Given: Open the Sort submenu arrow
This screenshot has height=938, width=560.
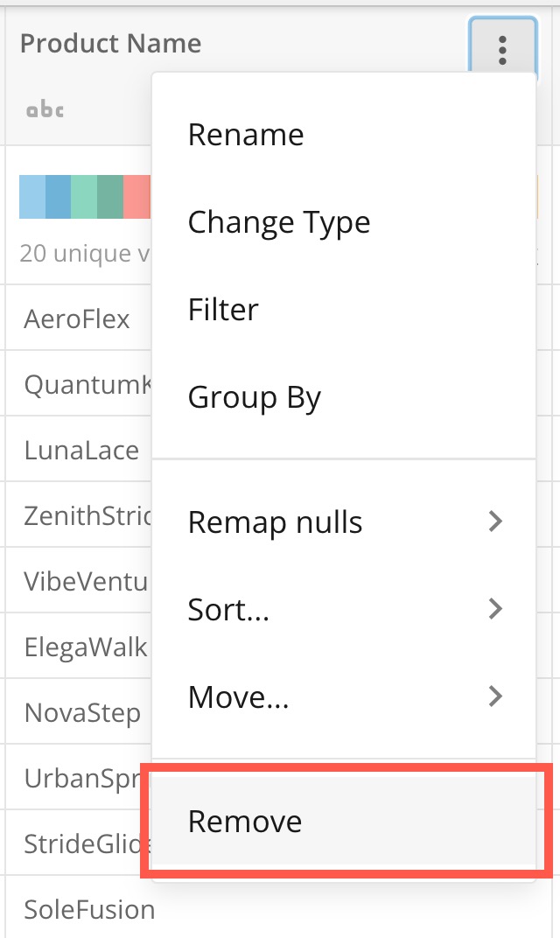Looking at the screenshot, I should (495, 609).
